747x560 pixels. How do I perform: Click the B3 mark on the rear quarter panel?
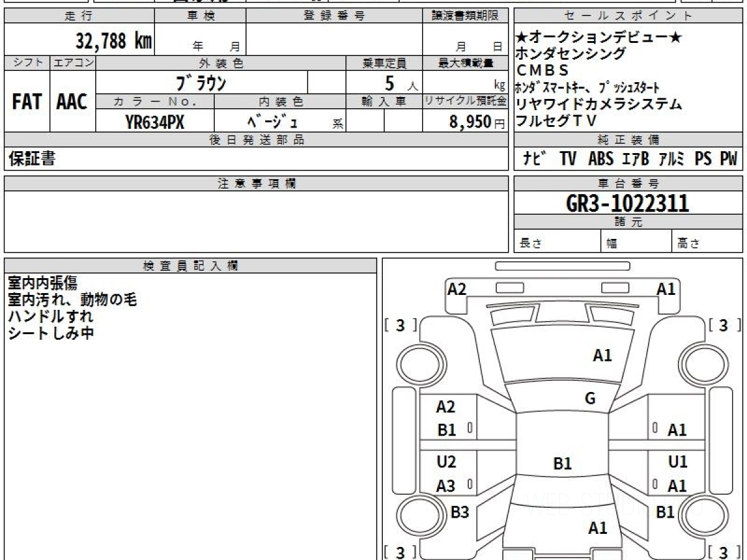459,512
